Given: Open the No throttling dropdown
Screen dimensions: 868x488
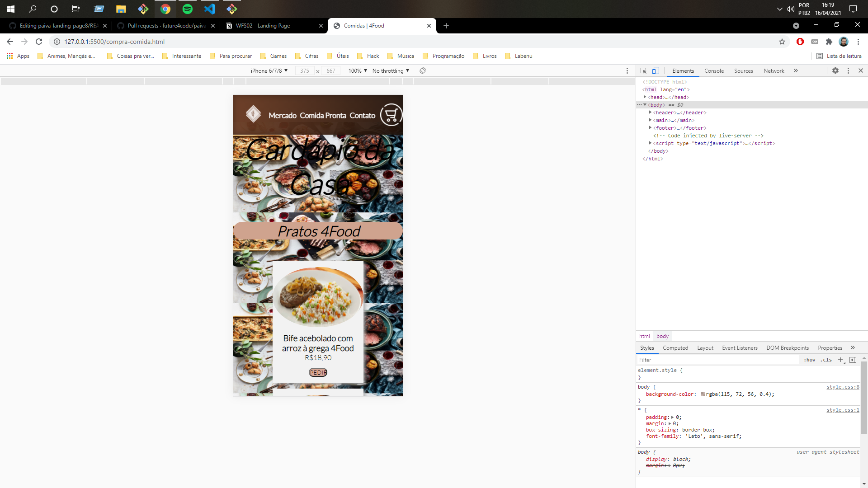Looking at the screenshot, I should 391,71.
